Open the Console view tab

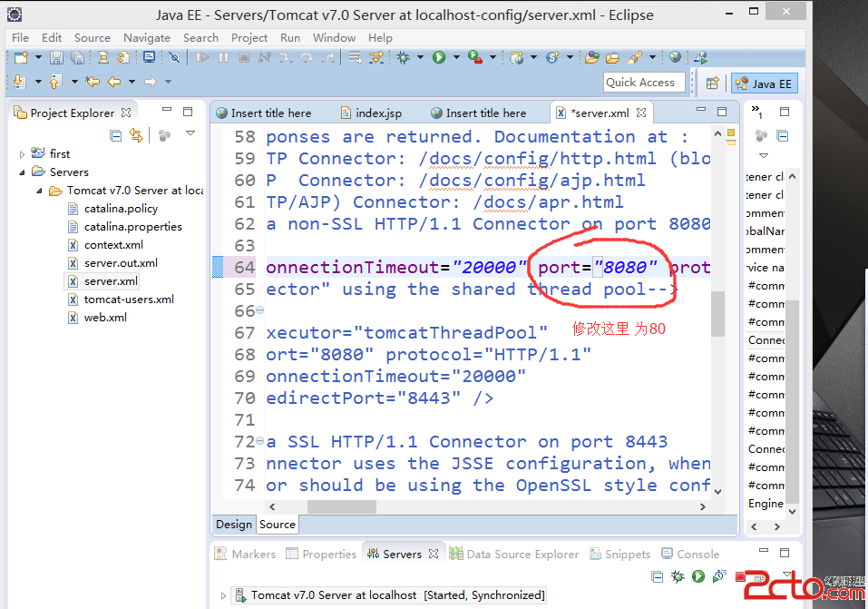pyautogui.click(x=691, y=555)
